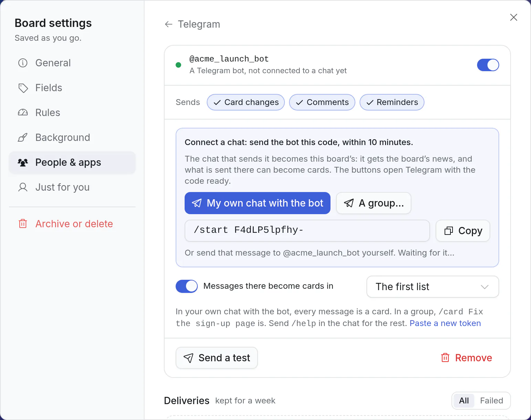The width and height of the screenshot is (531, 420).
Task: Click the paper-plane icon in Send a test
Action: click(x=188, y=358)
